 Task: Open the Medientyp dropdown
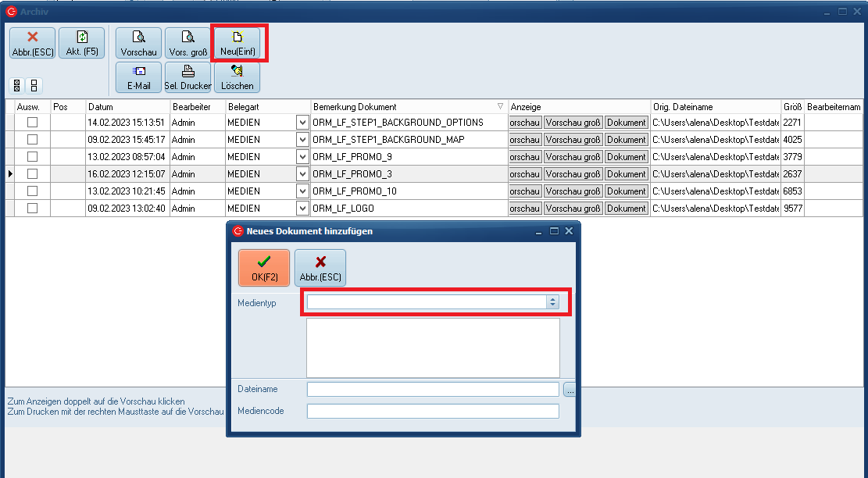pyautogui.click(x=553, y=301)
